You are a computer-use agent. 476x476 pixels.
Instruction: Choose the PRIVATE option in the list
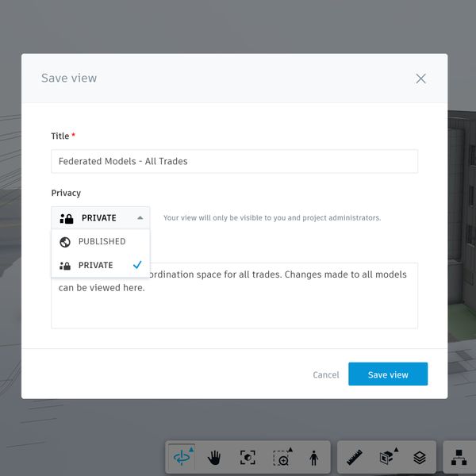[x=96, y=266]
